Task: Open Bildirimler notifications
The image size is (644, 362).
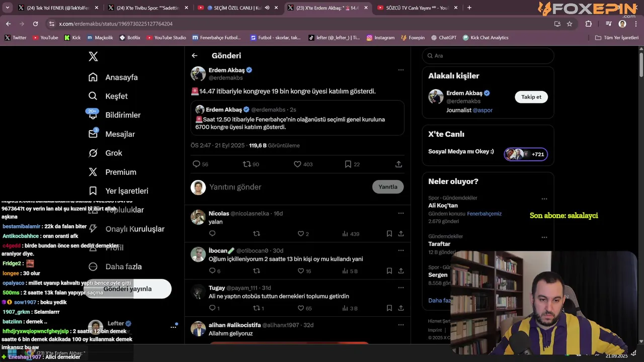Action: [x=114, y=115]
